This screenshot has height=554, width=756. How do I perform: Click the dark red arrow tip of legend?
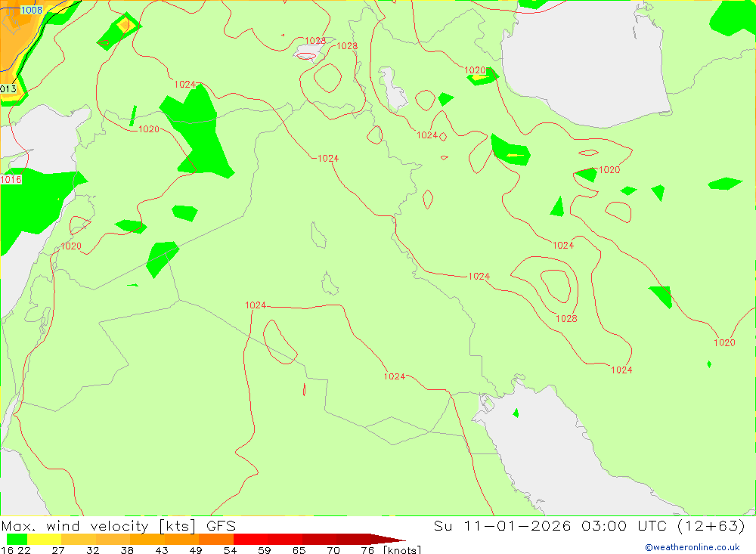[388, 539]
